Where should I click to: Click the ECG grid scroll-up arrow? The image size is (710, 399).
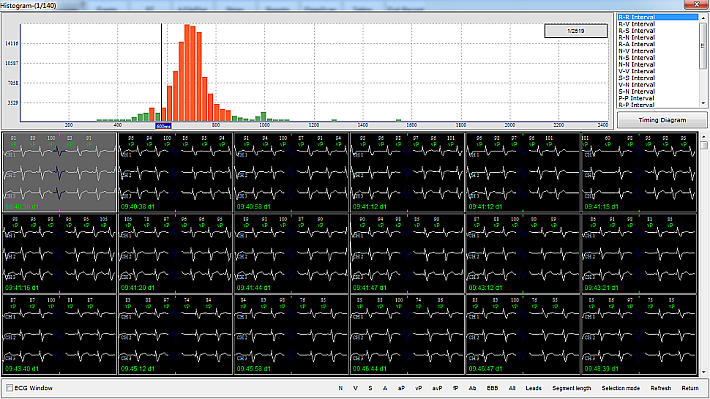pos(703,136)
